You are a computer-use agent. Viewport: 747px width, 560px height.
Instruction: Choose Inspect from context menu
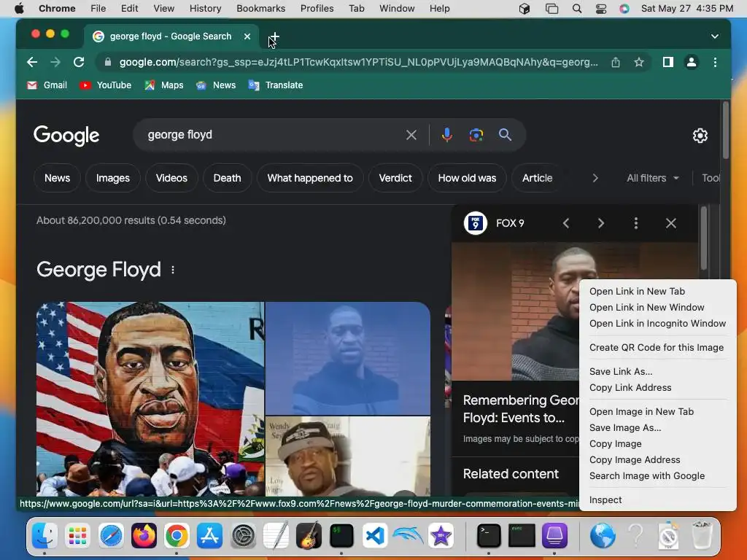605,500
